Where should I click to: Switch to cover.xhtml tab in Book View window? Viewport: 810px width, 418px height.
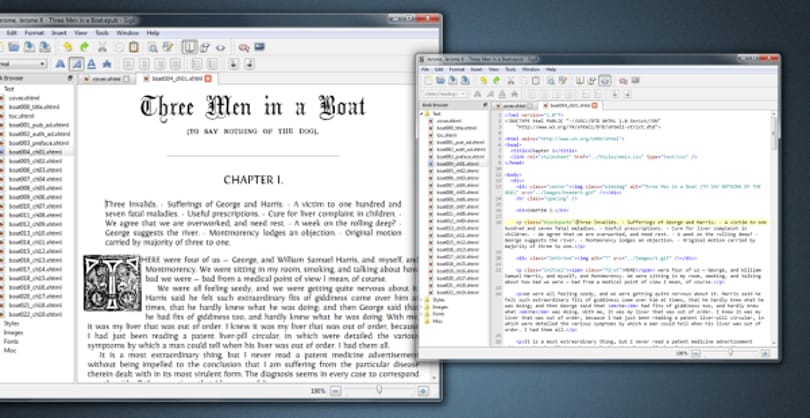tap(106, 79)
